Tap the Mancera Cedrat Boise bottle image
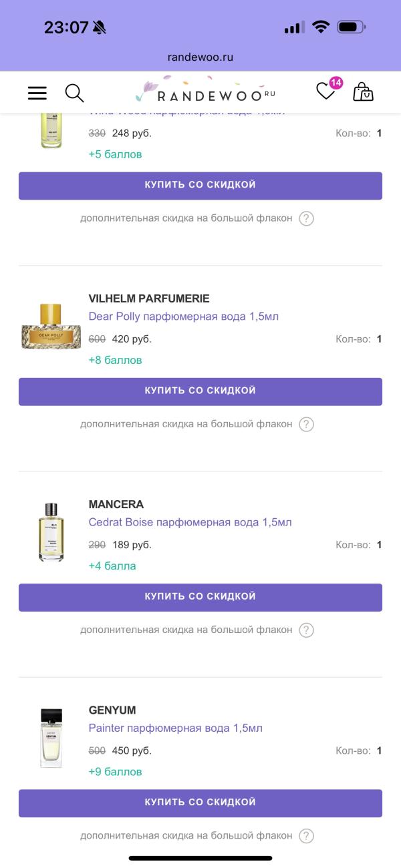 tap(51, 531)
